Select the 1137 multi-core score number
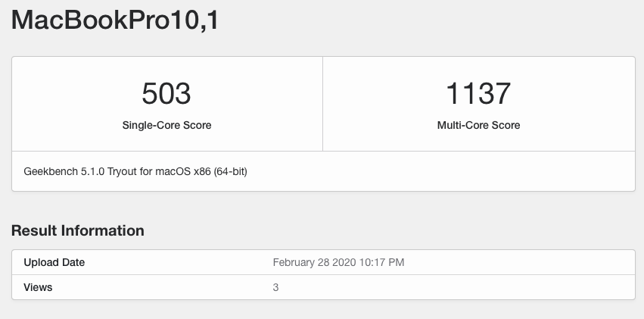Image resolution: width=644 pixels, height=319 pixels. (478, 94)
